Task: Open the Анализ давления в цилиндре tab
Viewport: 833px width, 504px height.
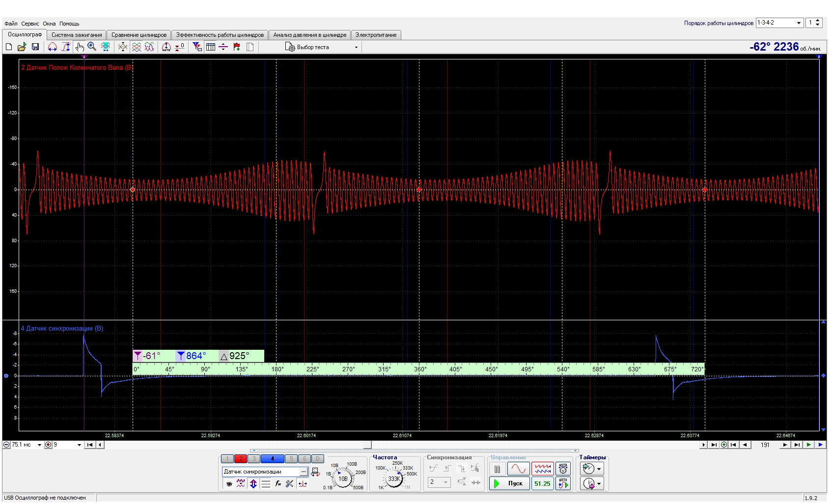Action: (310, 35)
